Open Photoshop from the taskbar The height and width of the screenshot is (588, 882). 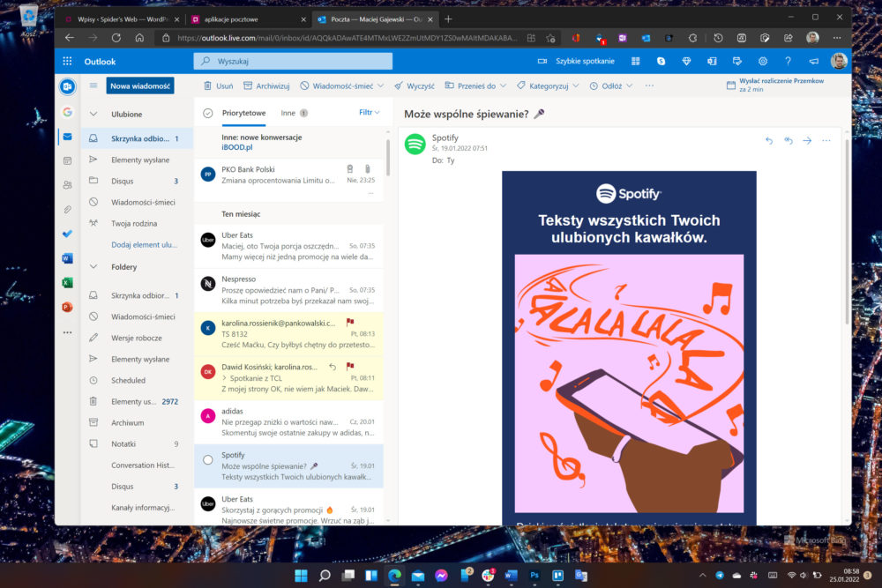pyautogui.click(x=534, y=575)
